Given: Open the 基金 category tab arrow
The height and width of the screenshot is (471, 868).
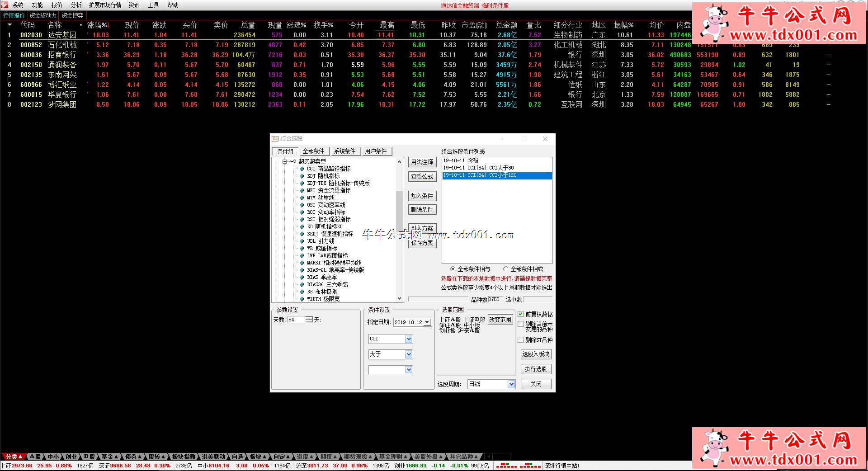Looking at the screenshot, I should point(116,457).
